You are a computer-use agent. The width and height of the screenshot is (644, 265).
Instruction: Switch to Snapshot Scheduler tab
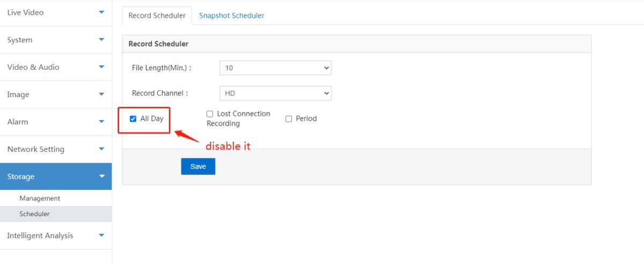pyautogui.click(x=231, y=16)
